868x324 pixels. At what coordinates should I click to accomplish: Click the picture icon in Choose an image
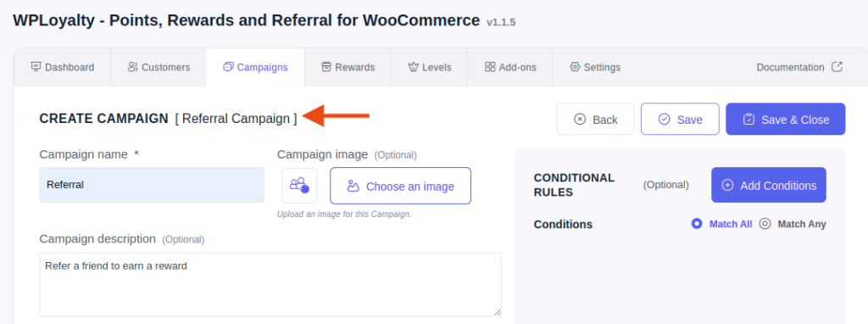tap(353, 186)
